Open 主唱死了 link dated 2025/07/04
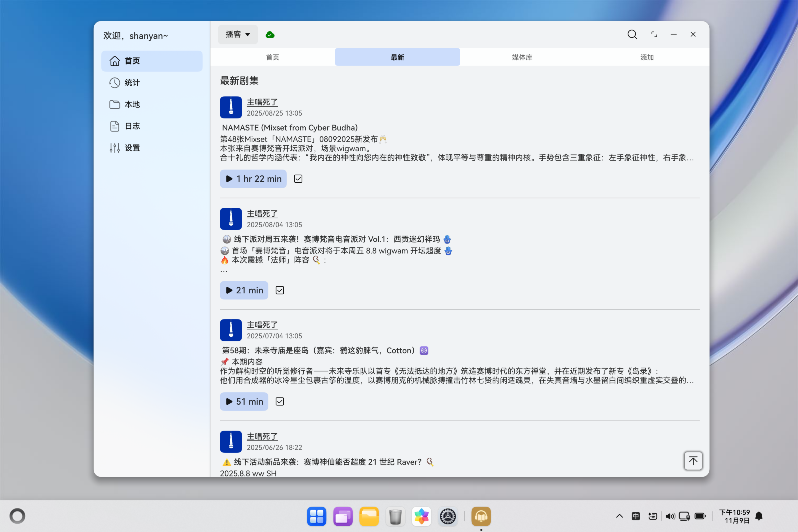This screenshot has width=798, height=532. [x=262, y=325]
